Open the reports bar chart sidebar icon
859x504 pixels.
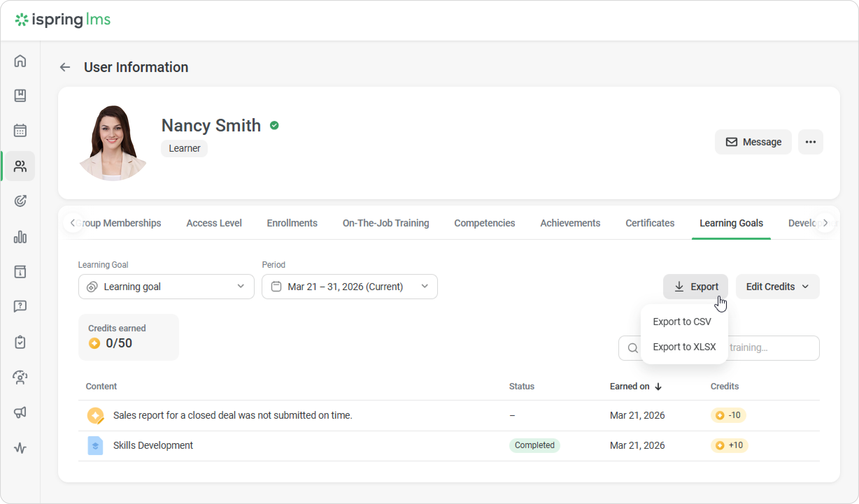coord(20,237)
